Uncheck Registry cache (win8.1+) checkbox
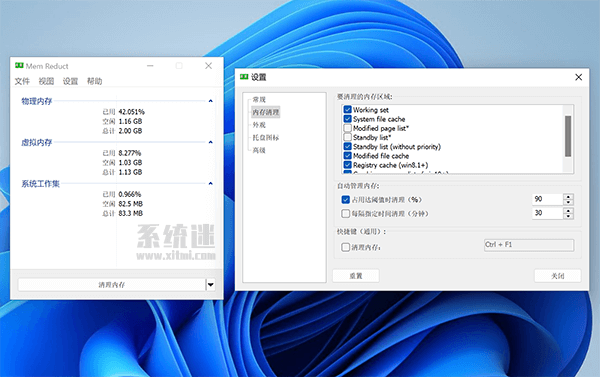The width and height of the screenshot is (600, 377). pyautogui.click(x=347, y=165)
